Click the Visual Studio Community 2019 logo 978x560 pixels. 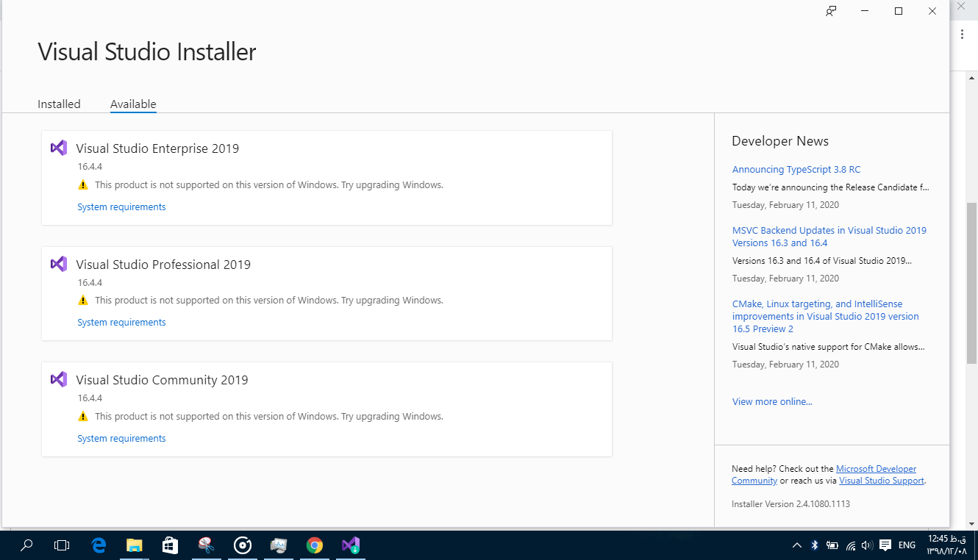tap(59, 379)
